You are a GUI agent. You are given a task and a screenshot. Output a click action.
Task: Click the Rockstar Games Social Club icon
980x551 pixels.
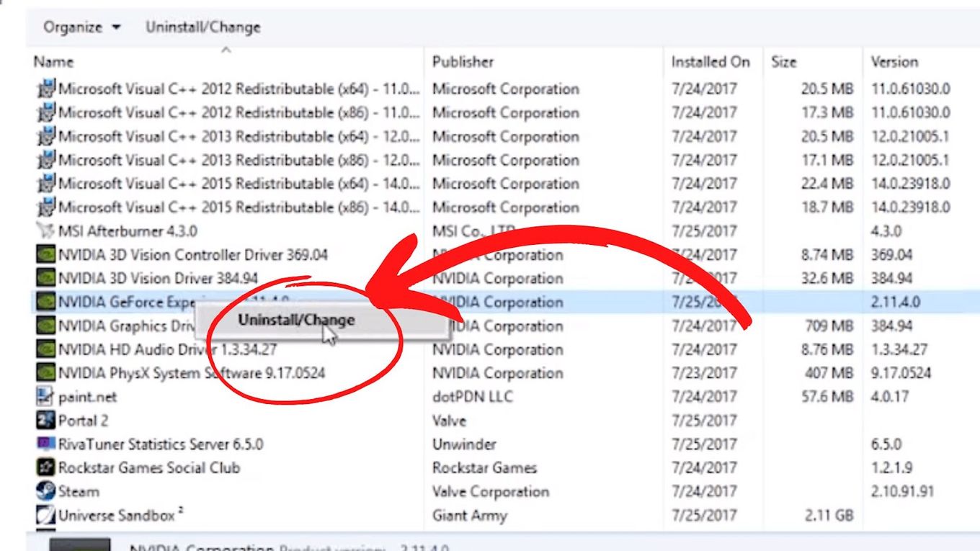click(46, 467)
